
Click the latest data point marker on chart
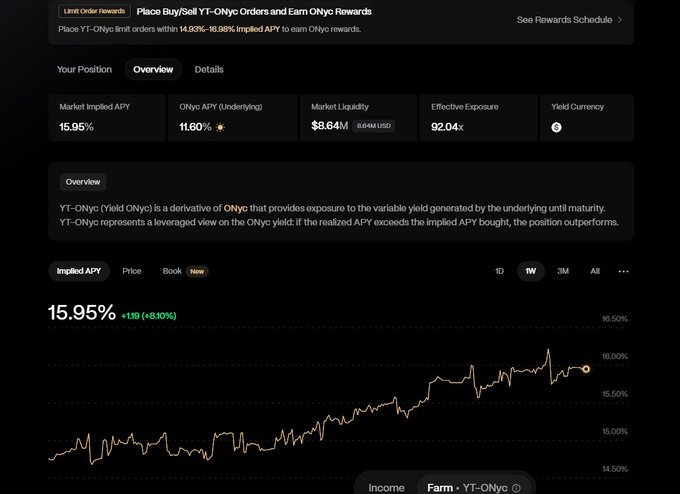(x=586, y=369)
